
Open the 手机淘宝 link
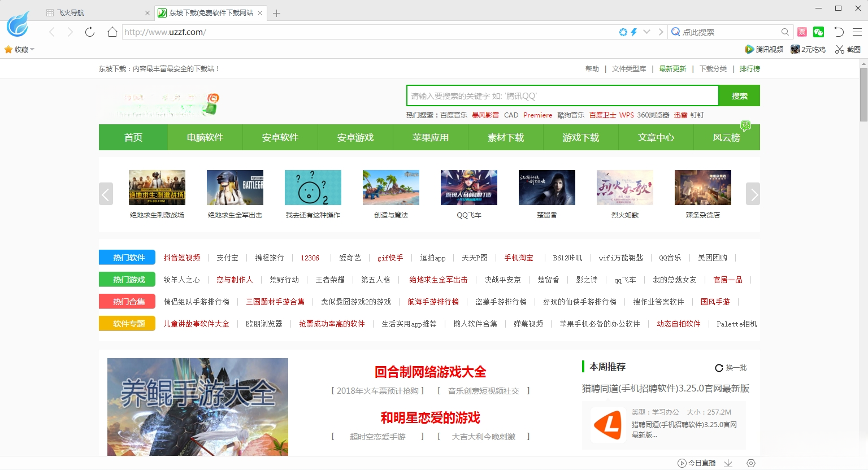tap(519, 258)
